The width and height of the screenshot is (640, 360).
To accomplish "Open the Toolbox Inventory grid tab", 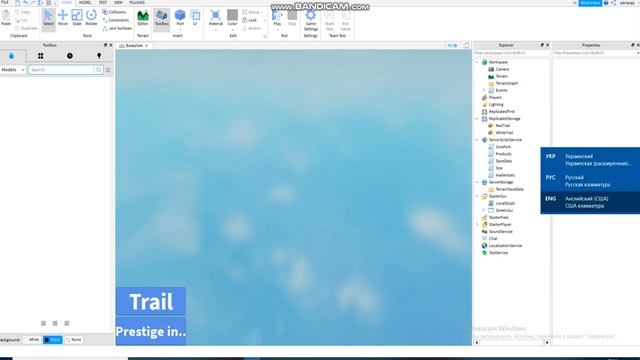I will pyautogui.click(x=40, y=56).
